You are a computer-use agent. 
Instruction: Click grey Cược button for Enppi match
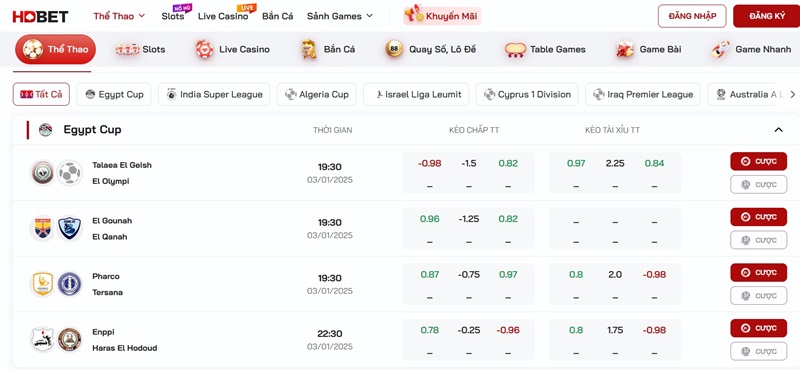pyautogui.click(x=758, y=351)
